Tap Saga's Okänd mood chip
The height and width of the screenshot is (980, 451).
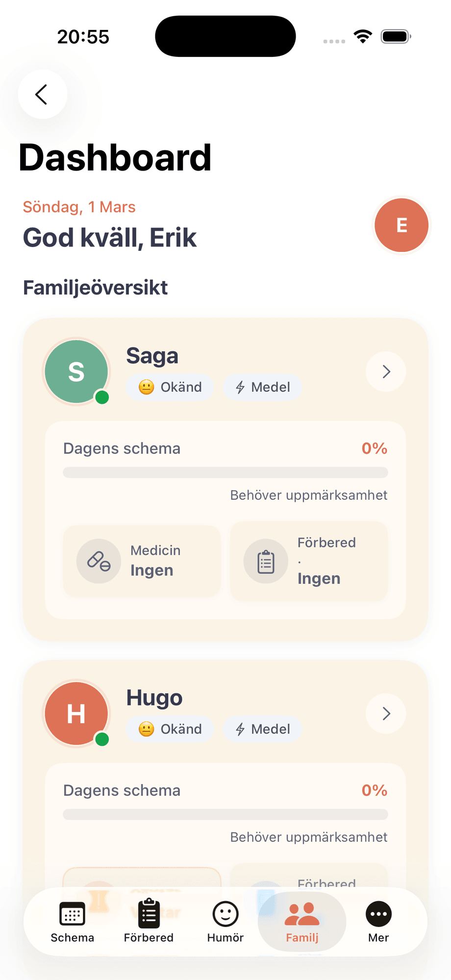[170, 387]
